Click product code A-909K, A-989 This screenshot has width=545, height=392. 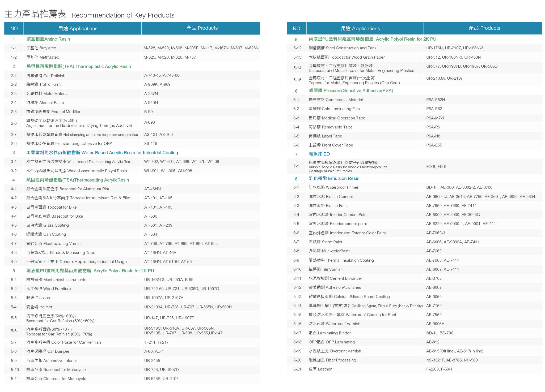point(157,84)
